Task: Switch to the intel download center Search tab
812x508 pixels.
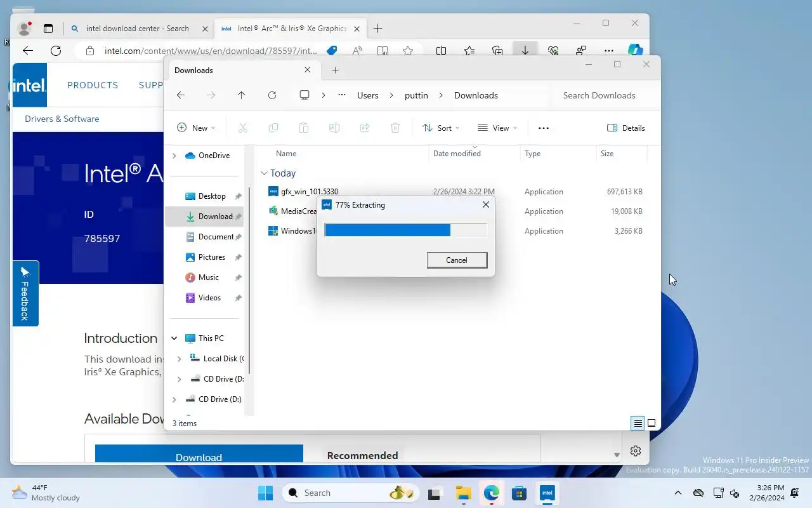Action: coord(138,29)
